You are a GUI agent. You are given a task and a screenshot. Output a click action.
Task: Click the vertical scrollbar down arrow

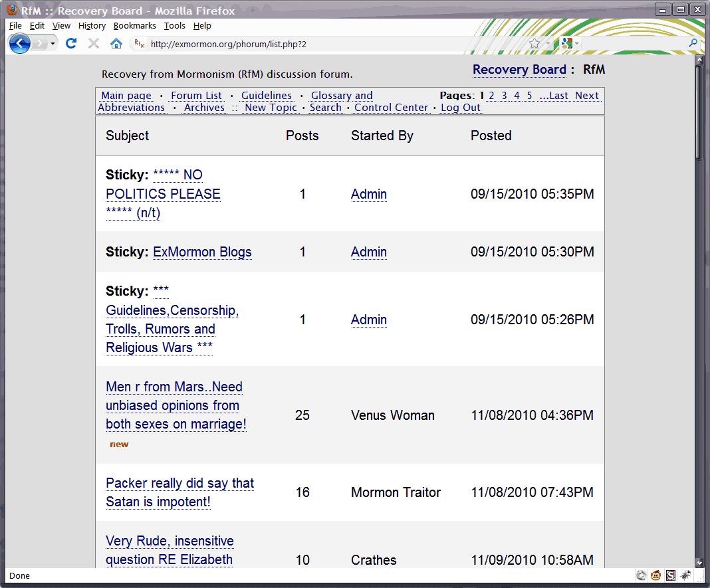click(x=699, y=563)
